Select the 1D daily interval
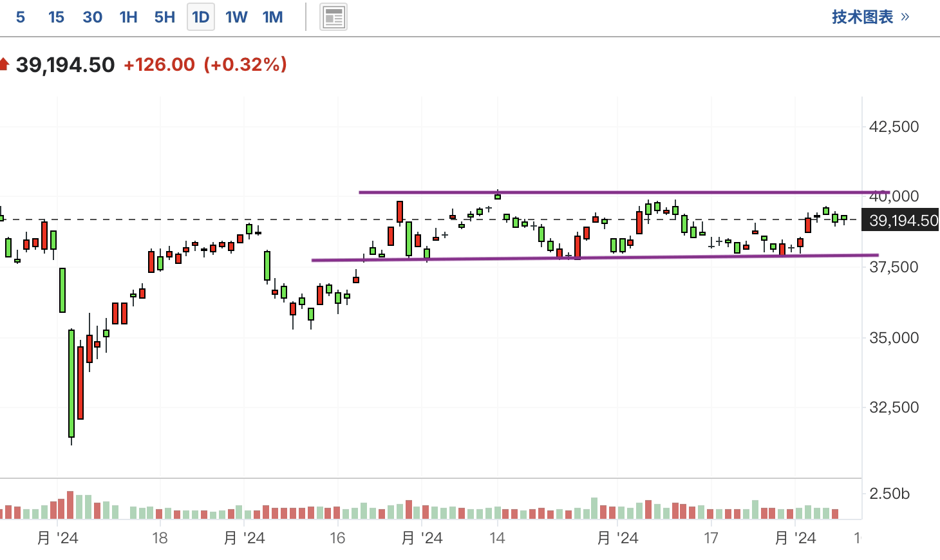Viewport: 940px width, 560px height. click(x=201, y=17)
